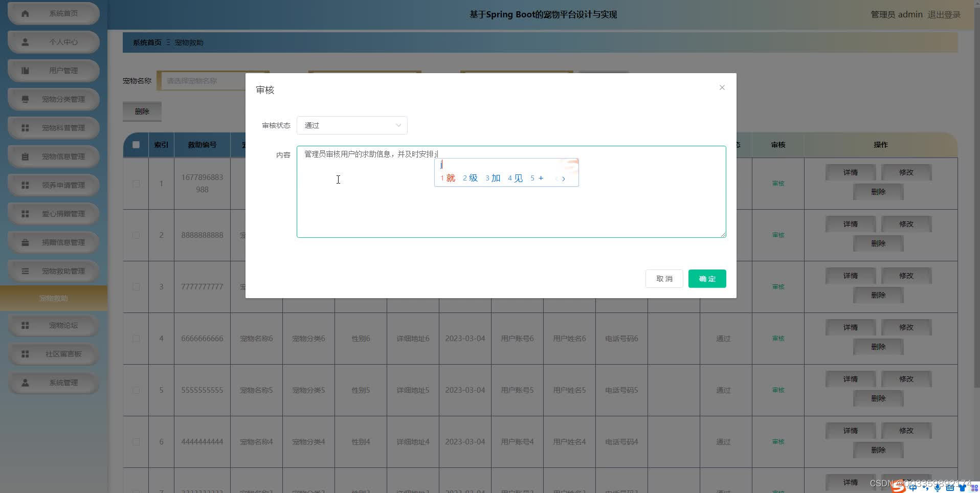Open the 宠物论坛 sidebar menu
The height and width of the screenshot is (493, 980).
click(54, 325)
